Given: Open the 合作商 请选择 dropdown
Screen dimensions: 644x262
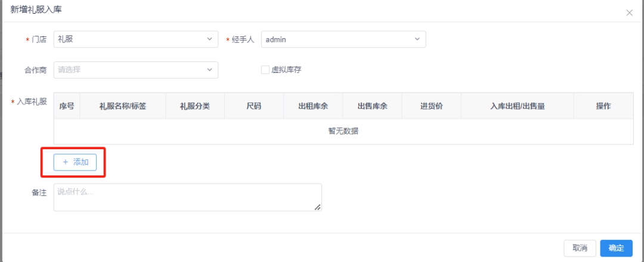Looking at the screenshot, I should 136,70.
